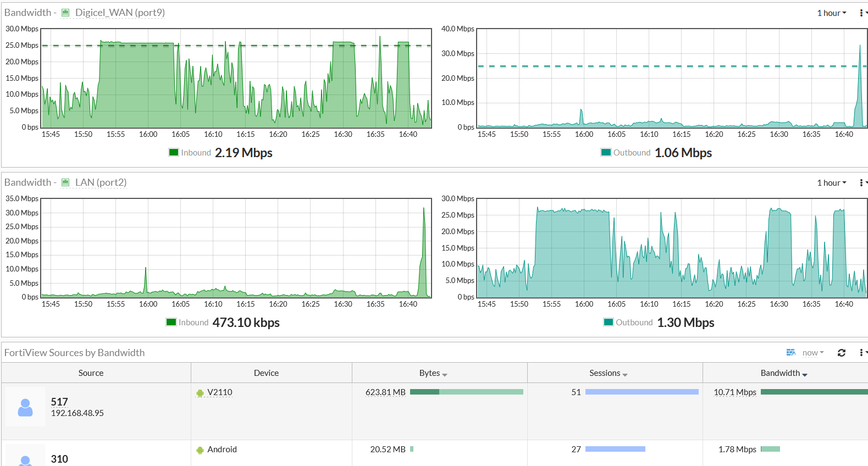
Task: Click the 20.52 MB bytes value
Action: click(388, 450)
